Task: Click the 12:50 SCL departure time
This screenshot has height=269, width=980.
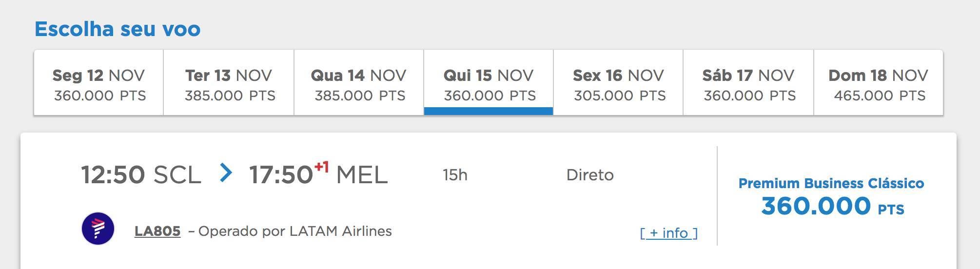Action: click(x=141, y=174)
